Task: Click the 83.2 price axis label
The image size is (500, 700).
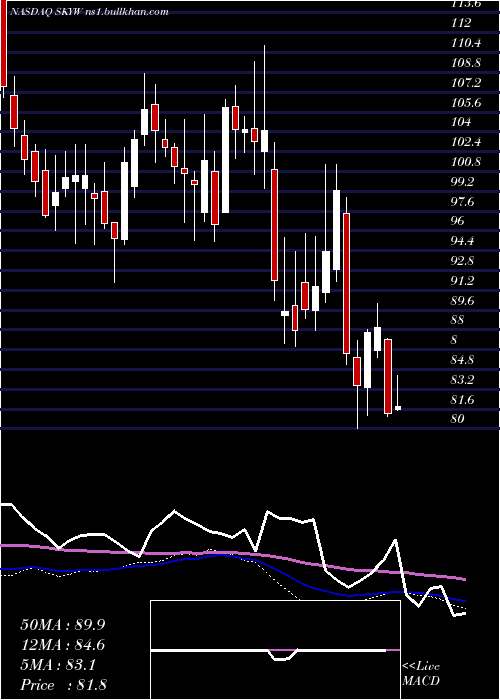Action: 463,380
